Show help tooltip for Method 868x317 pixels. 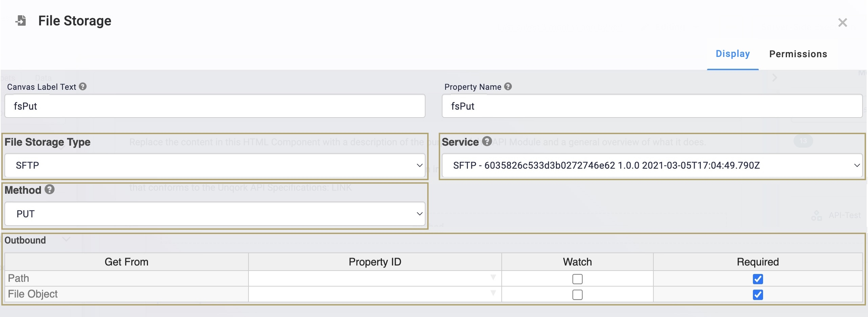pyautogui.click(x=49, y=189)
